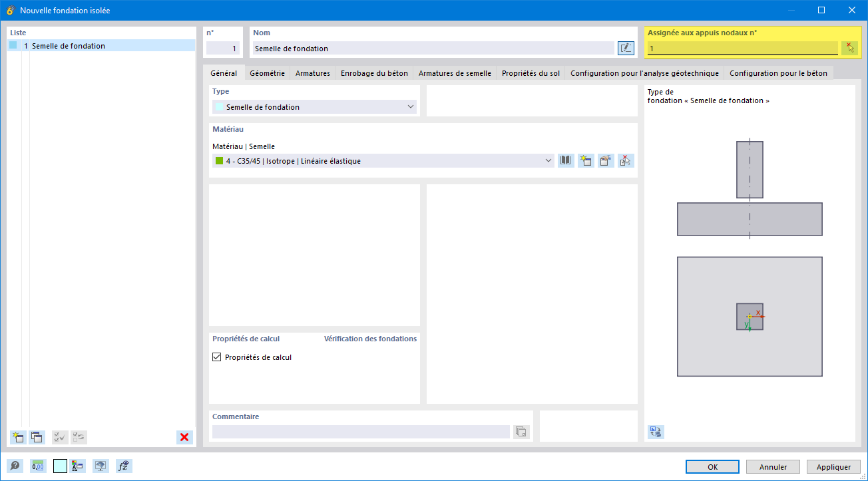The width and height of the screenshot is (868, 481).
Task: Click the invert selection icon under the list
Action: (x=79, y=437)
